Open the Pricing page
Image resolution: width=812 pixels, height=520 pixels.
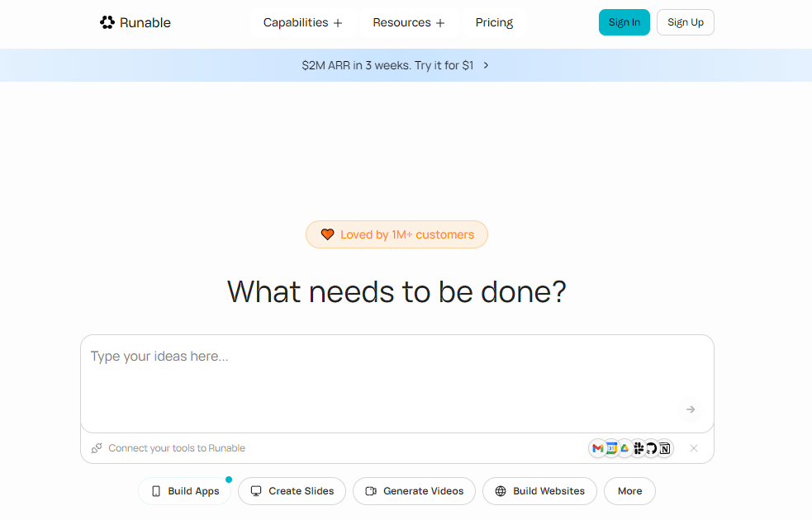point(494,23)
